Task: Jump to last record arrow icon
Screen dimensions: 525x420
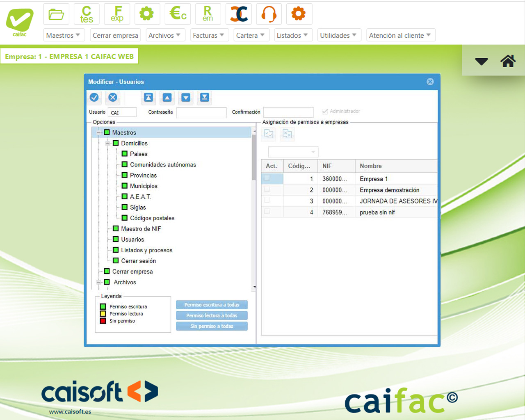Action: (204, 97)
